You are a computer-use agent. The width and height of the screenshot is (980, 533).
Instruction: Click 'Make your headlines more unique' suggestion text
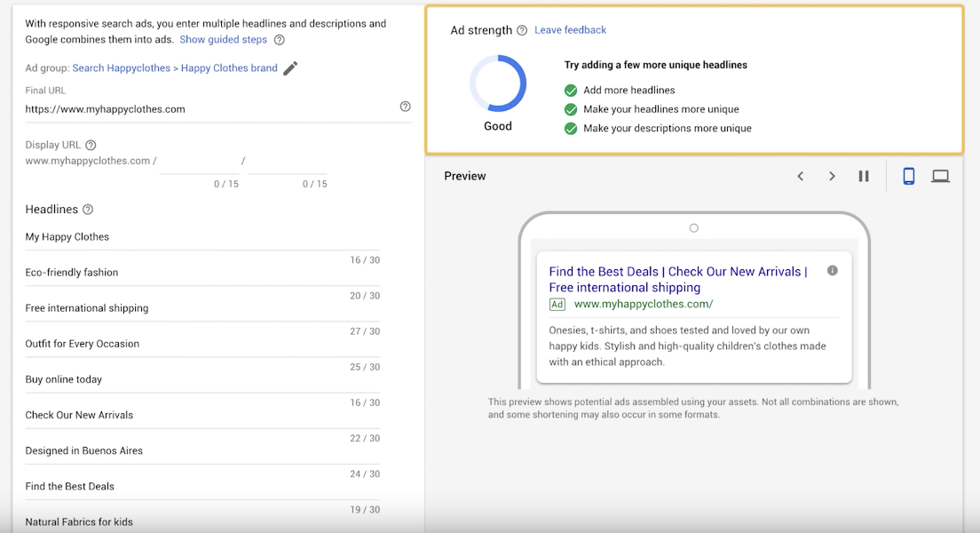tap(660, 109)
